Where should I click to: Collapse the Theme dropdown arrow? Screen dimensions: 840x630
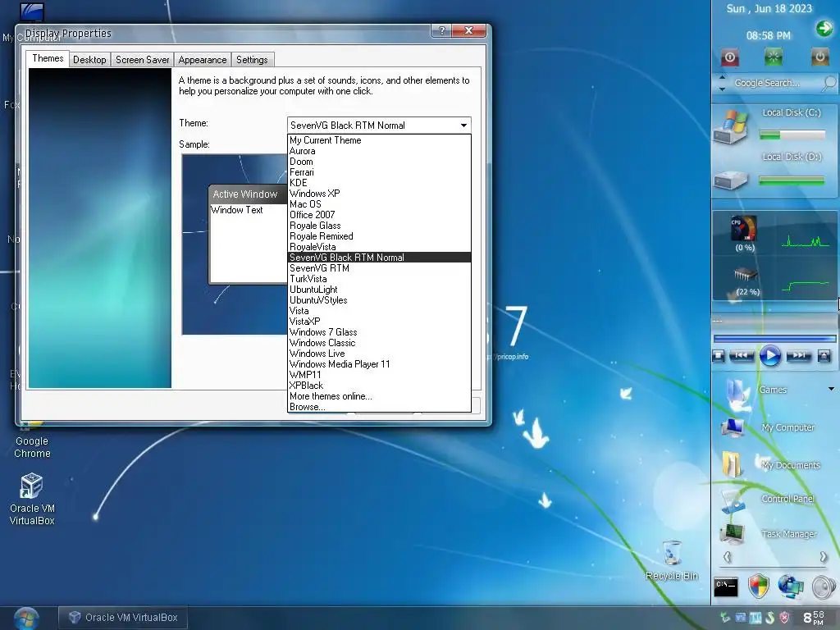click(x=463, y=126)
